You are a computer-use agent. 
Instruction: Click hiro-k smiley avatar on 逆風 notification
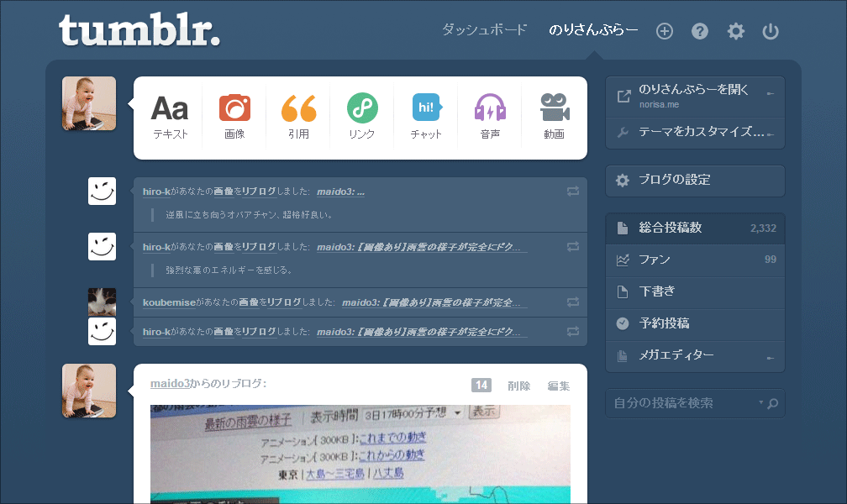pos(103,192)
